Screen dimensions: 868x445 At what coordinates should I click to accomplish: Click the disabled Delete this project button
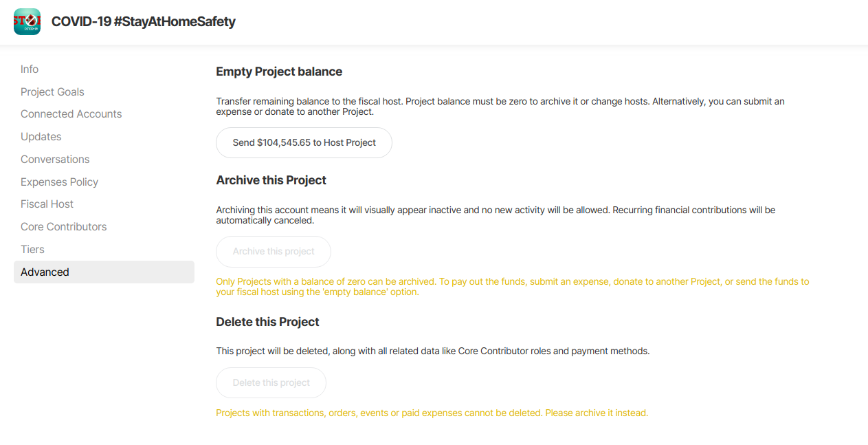coord(271,383)
